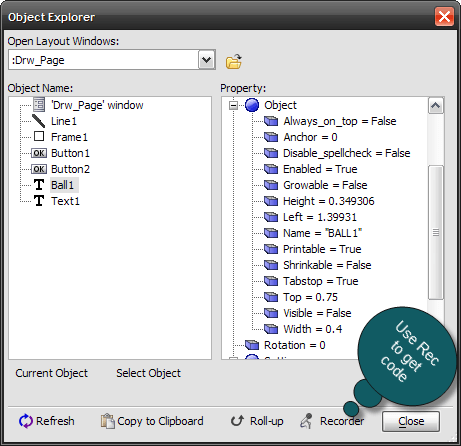The image size is (461, 446).
Task: Select Button1 in object tree
Action: (x=70, y=153)
